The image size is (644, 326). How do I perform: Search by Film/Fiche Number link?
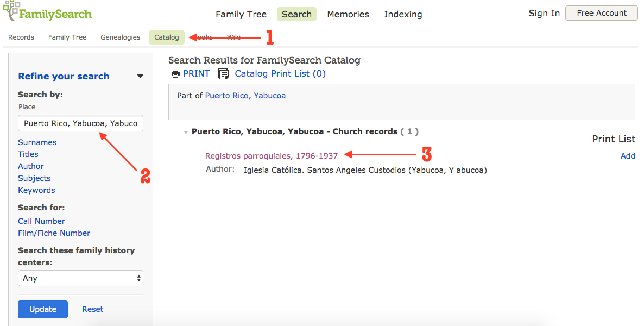[x=54, y=233]
